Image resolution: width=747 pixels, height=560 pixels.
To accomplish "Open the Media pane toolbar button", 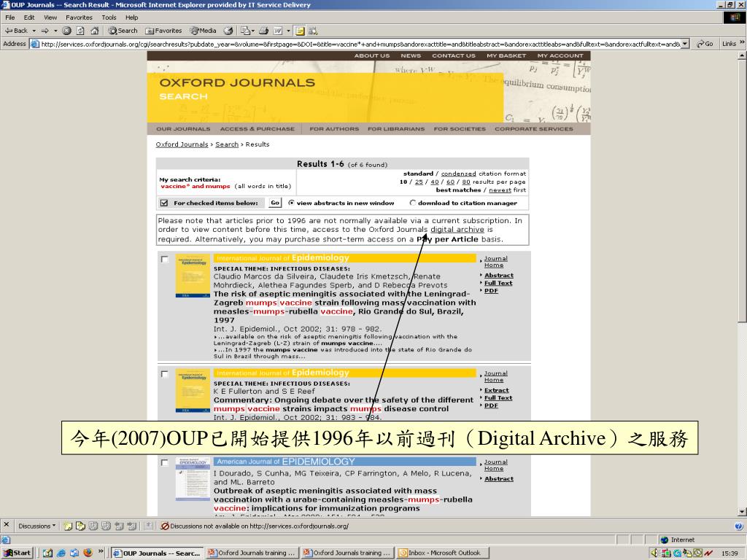I will pos(204,31).
